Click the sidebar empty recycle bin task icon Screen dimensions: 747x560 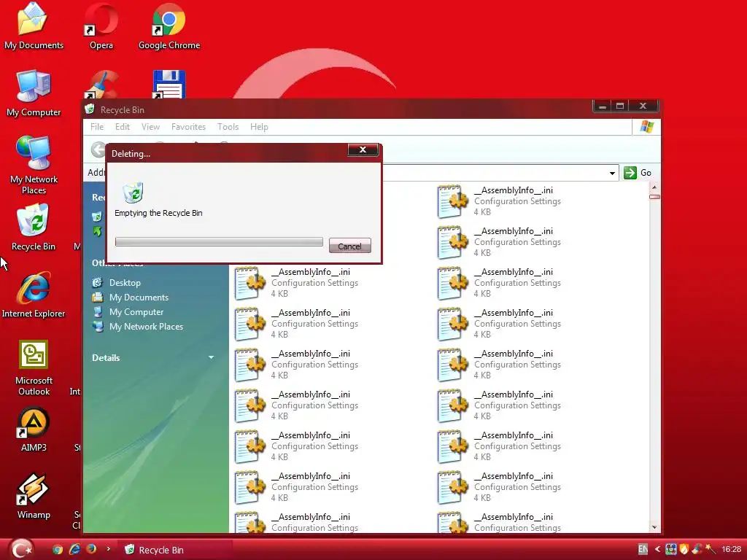point(97,217)
